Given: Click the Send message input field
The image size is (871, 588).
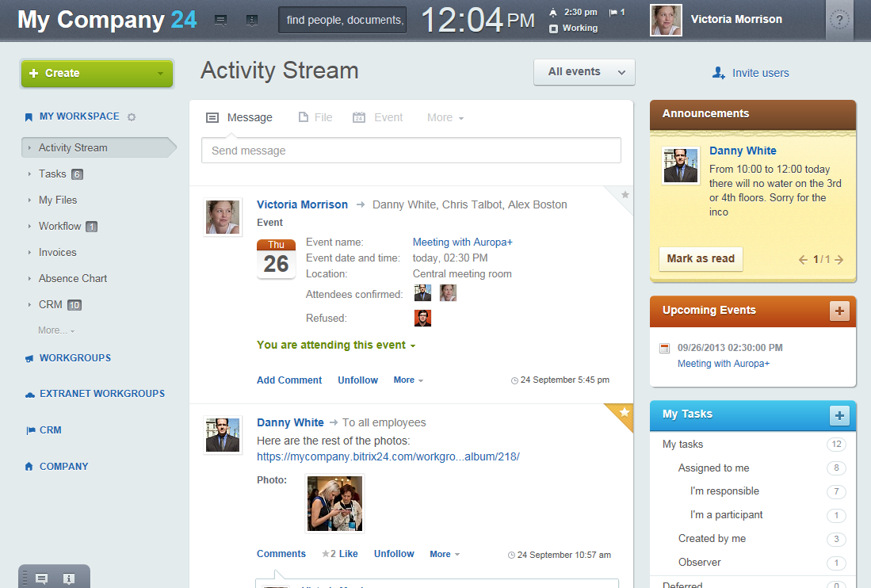Looking at the screenshot, I should tap(411, 151).
